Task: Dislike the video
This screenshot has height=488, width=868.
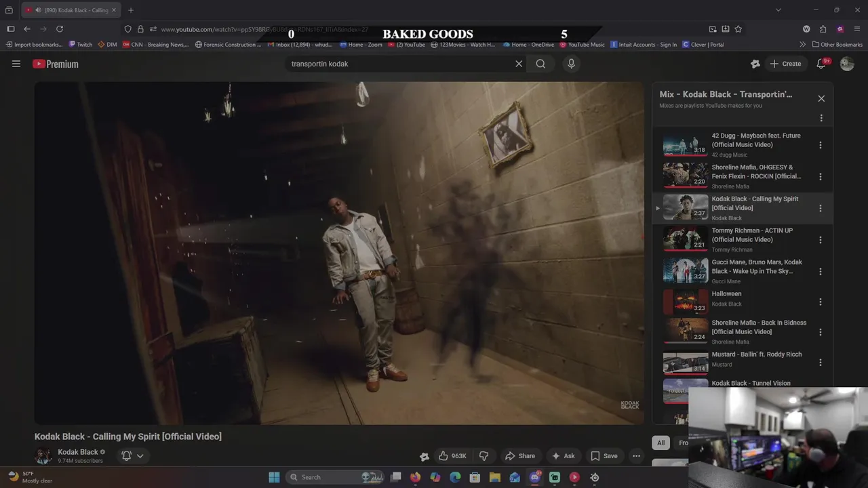Action: coord(484,456)
